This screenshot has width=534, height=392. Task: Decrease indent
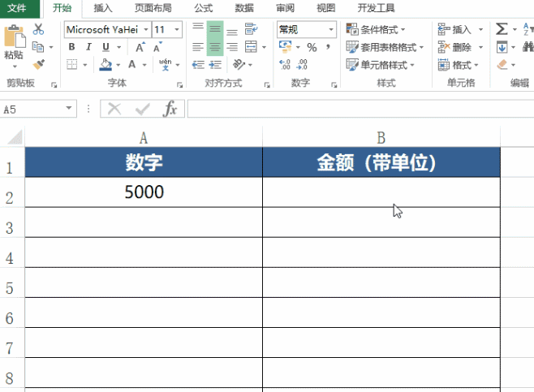198,64
